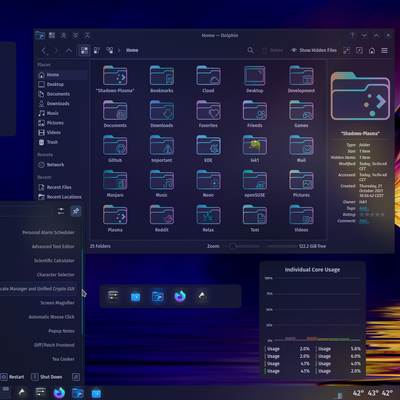Image resolution: width=400 pixels, height=400 pixels.
Task: Click the house icon in Dolphin toolbar
Action: [x=372, y=50]
